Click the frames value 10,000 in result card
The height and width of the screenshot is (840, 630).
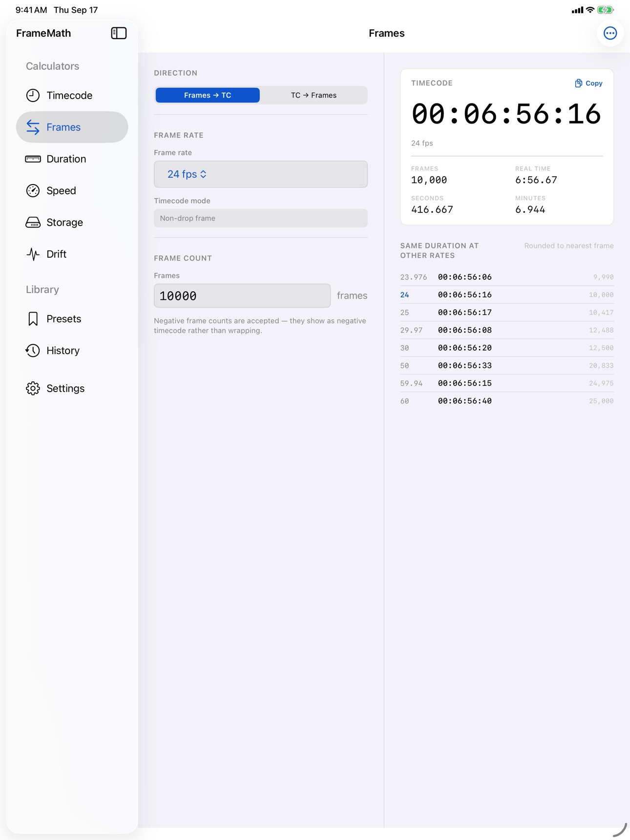pyautogui.click(x=429, y=180)
